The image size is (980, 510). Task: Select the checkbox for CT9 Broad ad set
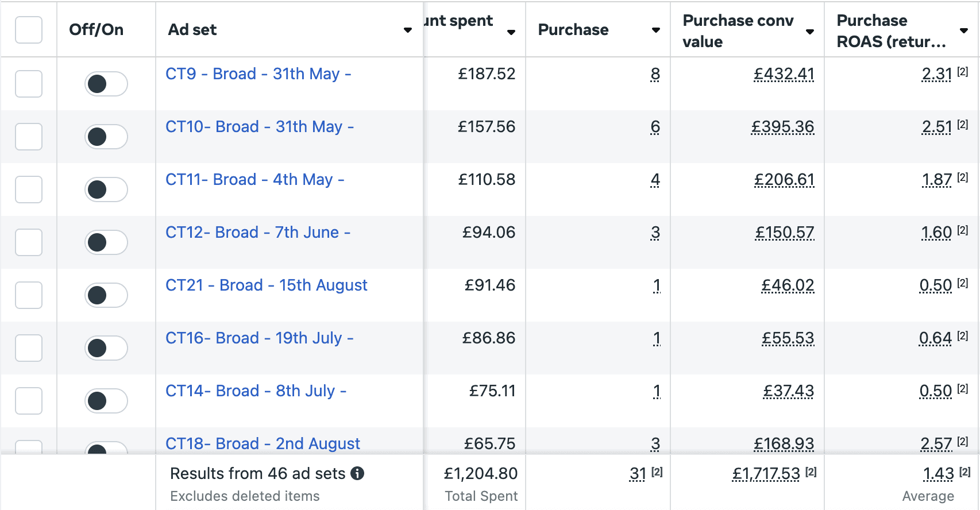[29, 84]
